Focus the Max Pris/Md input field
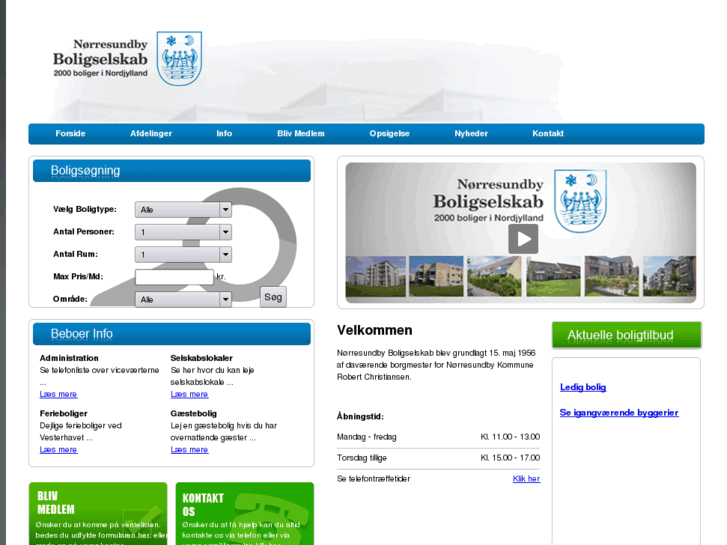727x545 pixels. tap(174, 277)
